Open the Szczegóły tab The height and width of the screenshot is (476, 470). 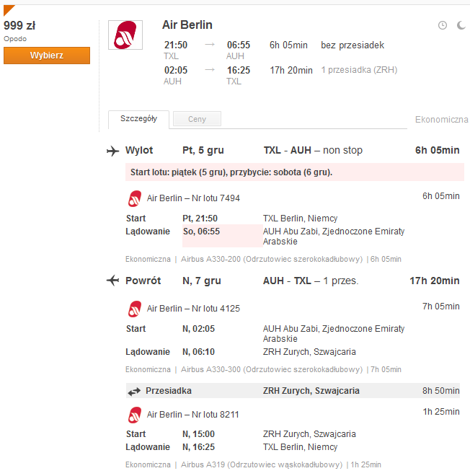(138, 119)
